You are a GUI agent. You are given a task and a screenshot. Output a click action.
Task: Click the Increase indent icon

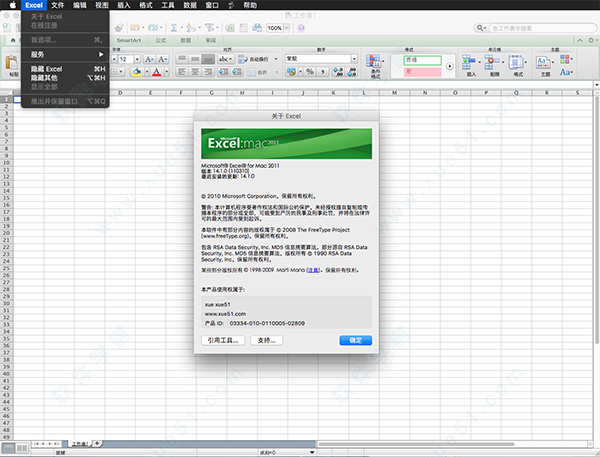(237, 72)
